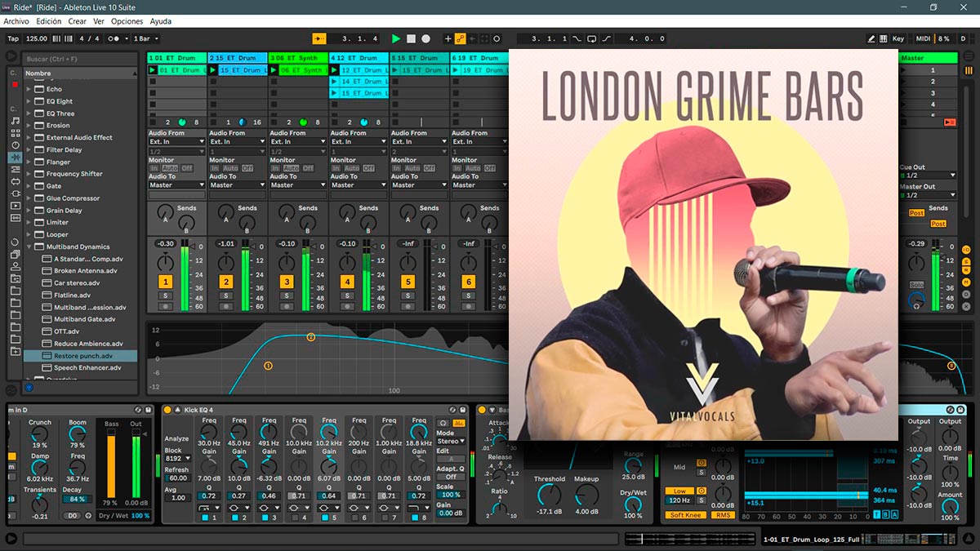Viewport: 980px width, 551px height.
Task: Solo track 4 with its S button
Action: coord(347,295)
